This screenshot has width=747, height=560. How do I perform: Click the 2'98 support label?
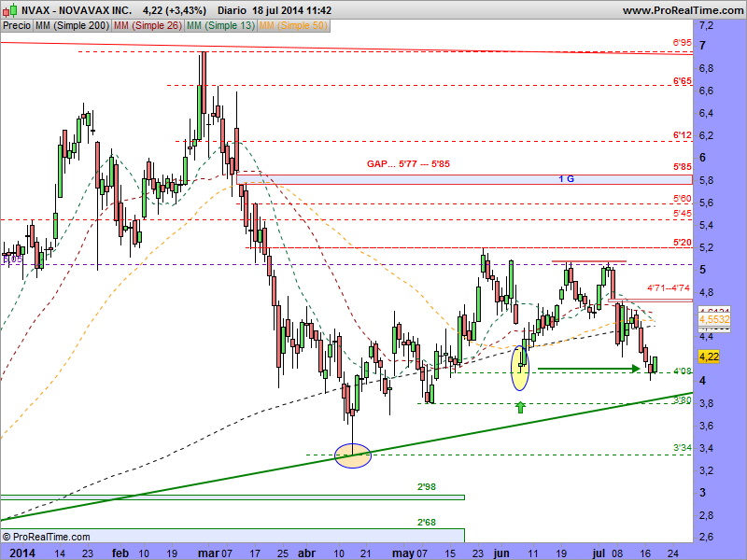pos(427,486)
